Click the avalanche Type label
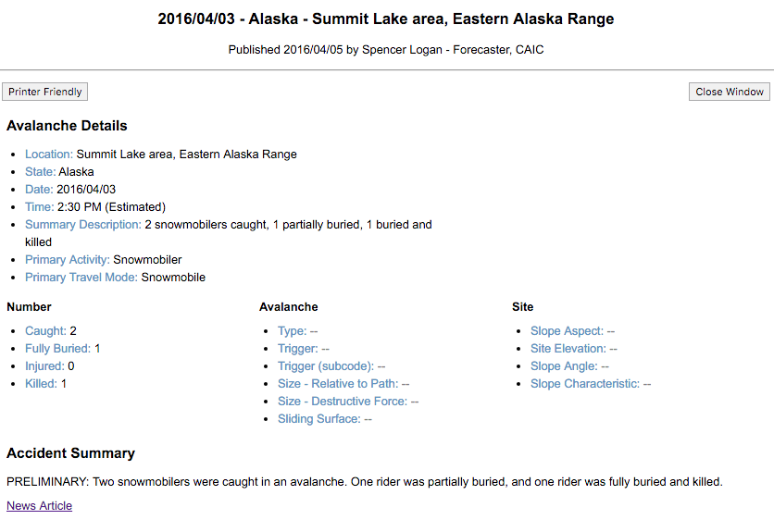Viewport: 774px width, 532px height. point(292,331)
